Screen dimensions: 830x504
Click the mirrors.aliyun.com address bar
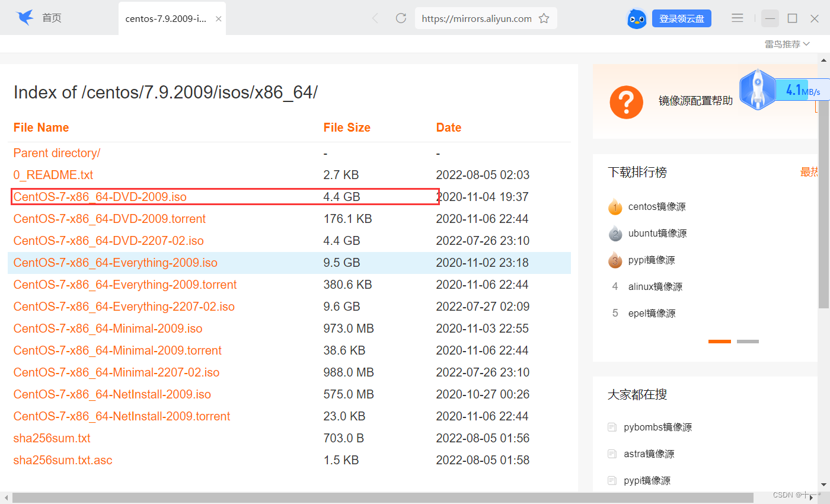tap(477, 18)
